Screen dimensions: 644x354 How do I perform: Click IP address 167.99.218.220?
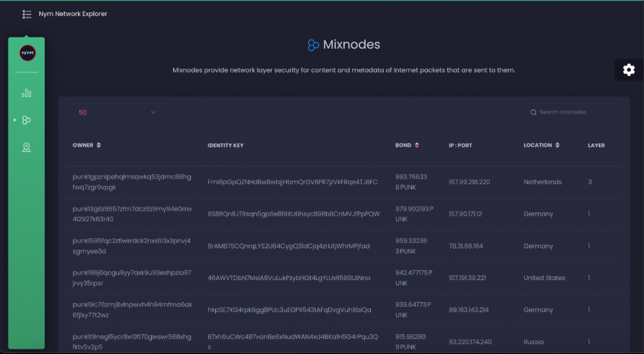[x=469, y=182]
